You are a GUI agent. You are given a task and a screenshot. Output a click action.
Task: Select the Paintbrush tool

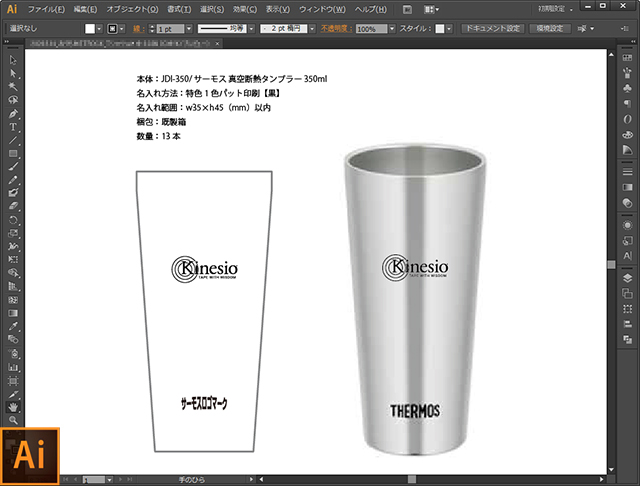tap(13, 166)
